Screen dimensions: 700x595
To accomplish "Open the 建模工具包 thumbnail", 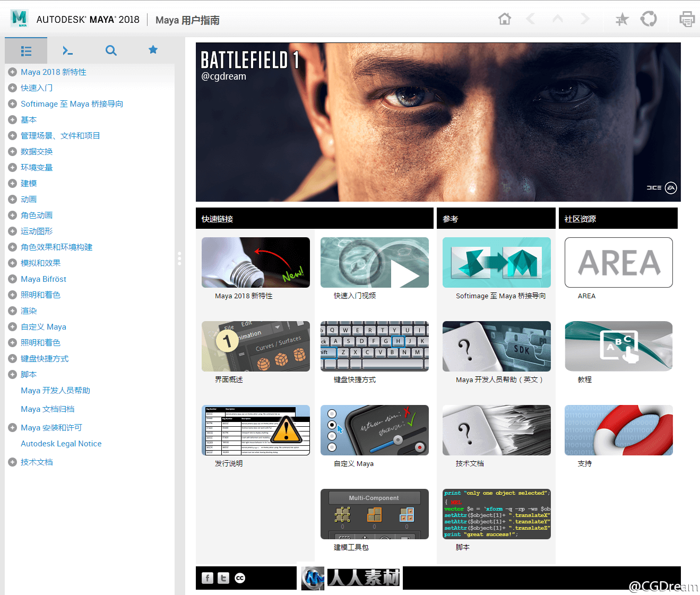I will tap(375, 514).
